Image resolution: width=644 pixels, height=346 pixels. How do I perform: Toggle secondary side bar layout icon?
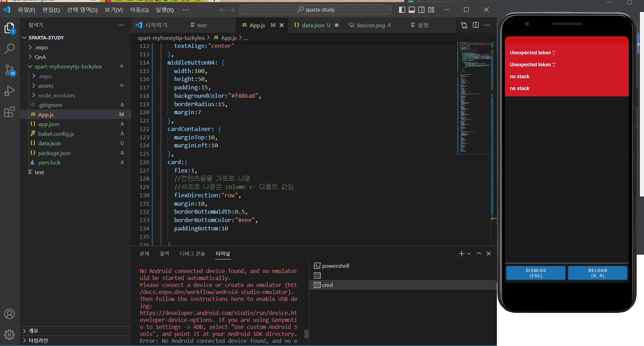(421, 10)
